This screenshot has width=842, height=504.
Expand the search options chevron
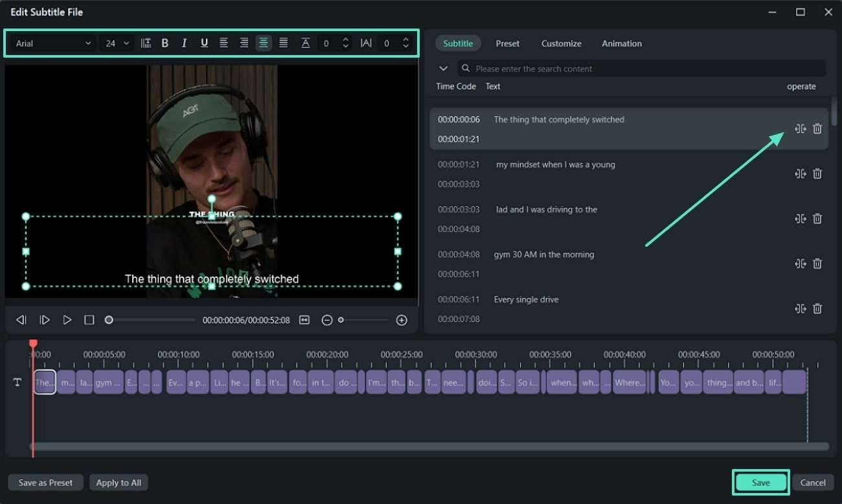tap(444, 68)
